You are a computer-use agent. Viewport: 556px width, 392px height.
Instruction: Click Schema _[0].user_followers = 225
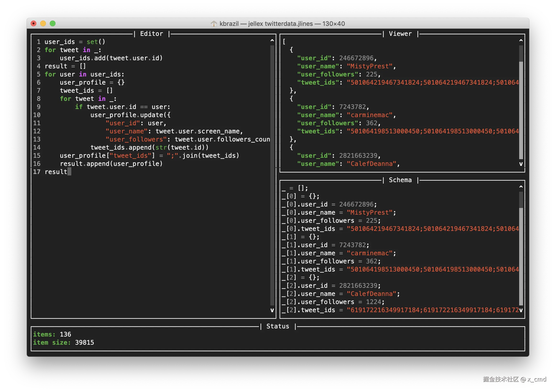[331, 221]
